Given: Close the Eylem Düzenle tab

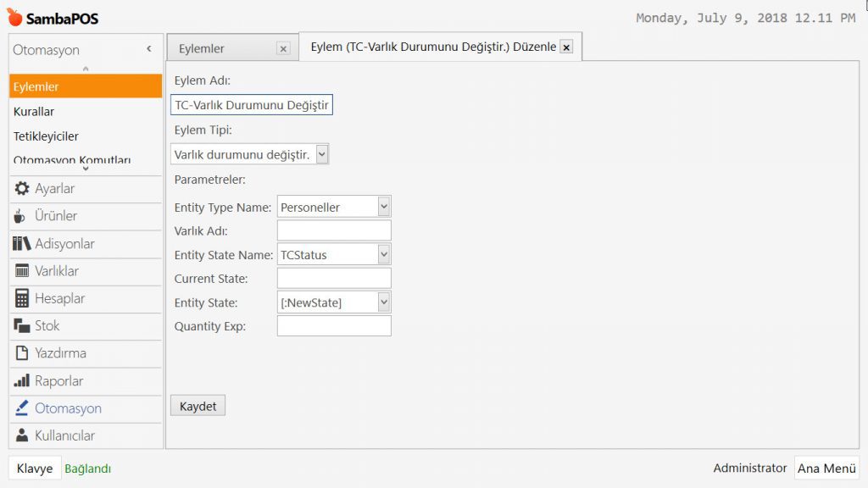Looking at the screenshot, I should pos(566,47).
